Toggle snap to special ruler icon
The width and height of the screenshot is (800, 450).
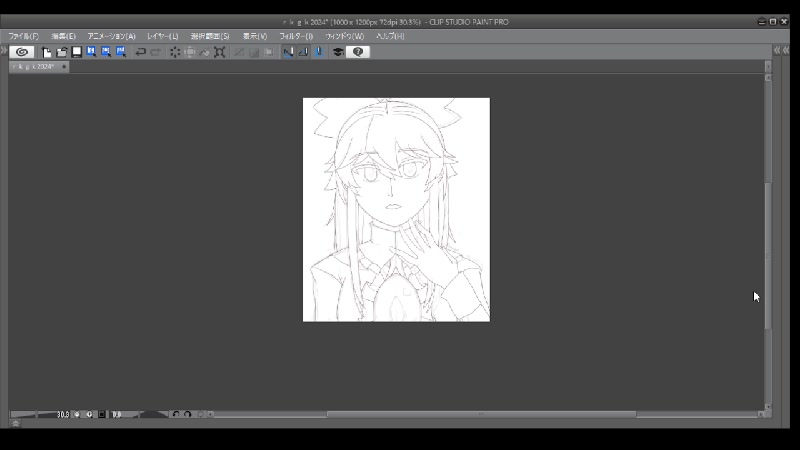tap(303, 52)
